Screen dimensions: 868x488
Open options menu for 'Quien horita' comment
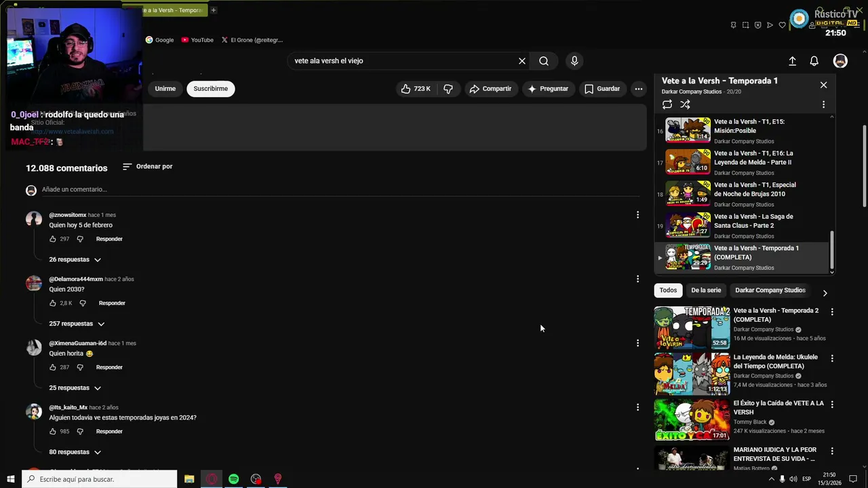click(637, 343)
